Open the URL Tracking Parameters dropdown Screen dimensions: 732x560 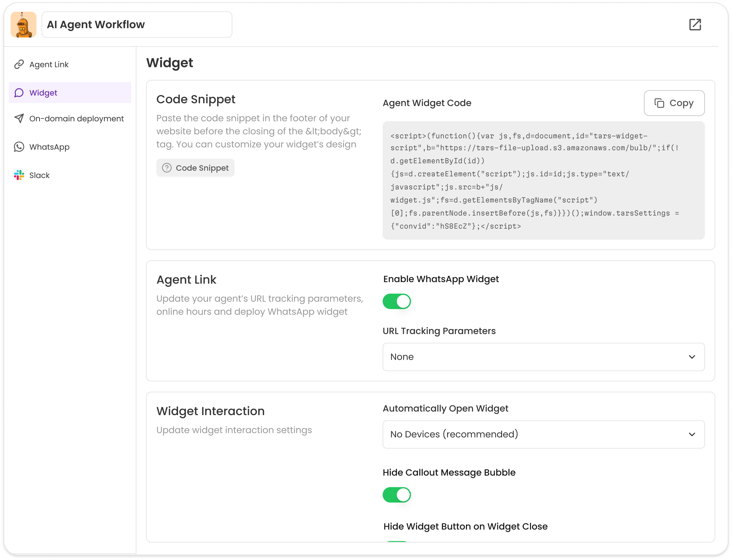[543, 357]
